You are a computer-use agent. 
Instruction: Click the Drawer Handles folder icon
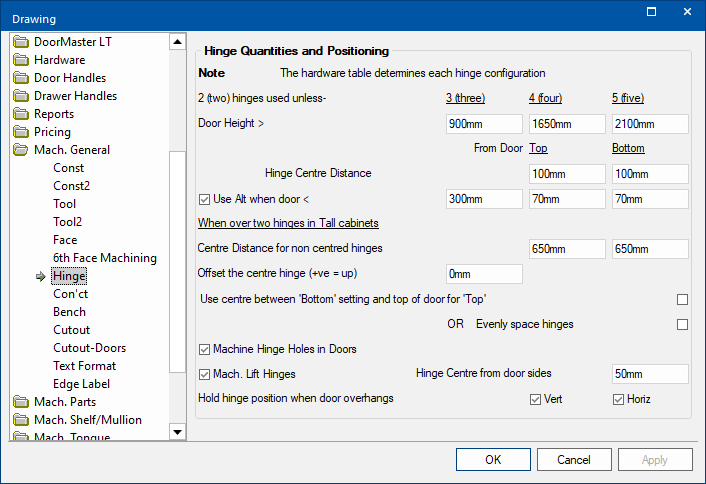[20, 96]
